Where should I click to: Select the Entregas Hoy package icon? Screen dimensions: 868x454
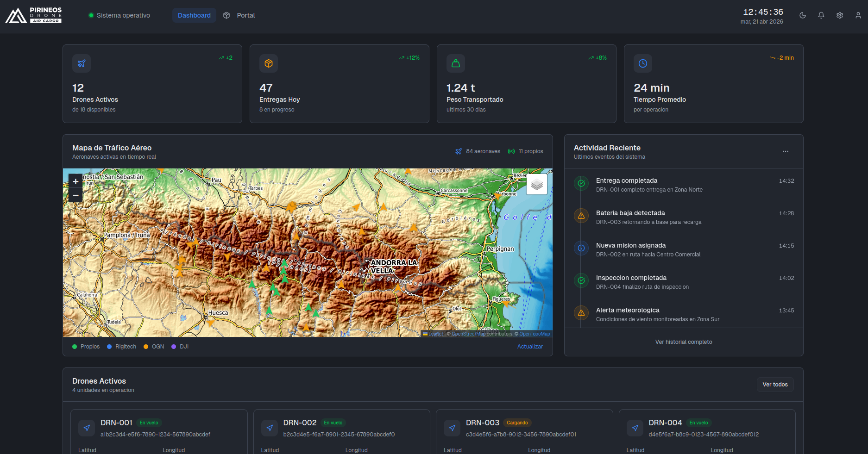(269, 63)
